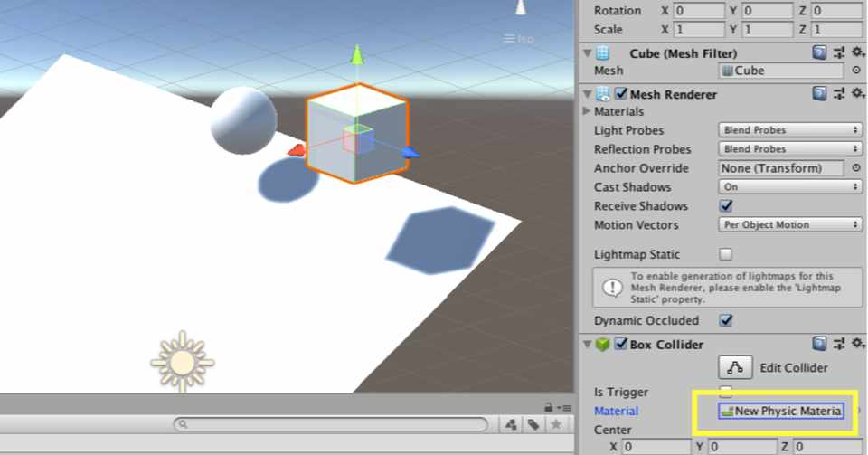Screen dimensions: 868x455
Task: Open Cube Mesh Filter preset sliders icon
Action: (x=839, y=52)
